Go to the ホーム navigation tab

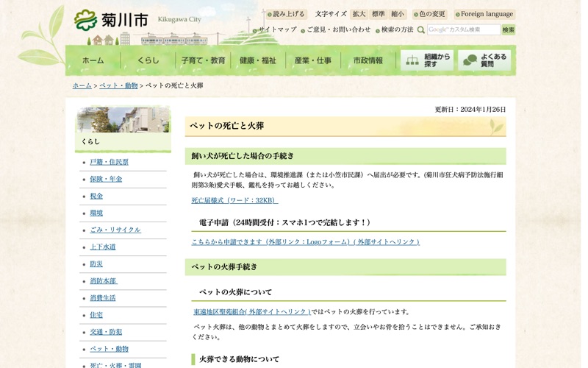93,60
